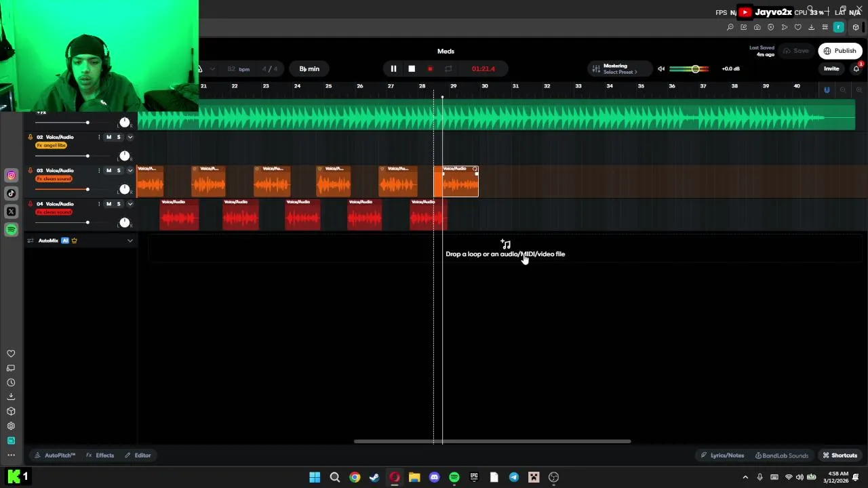
Task: Start recording with the red record button
Action: click(430, 68)
